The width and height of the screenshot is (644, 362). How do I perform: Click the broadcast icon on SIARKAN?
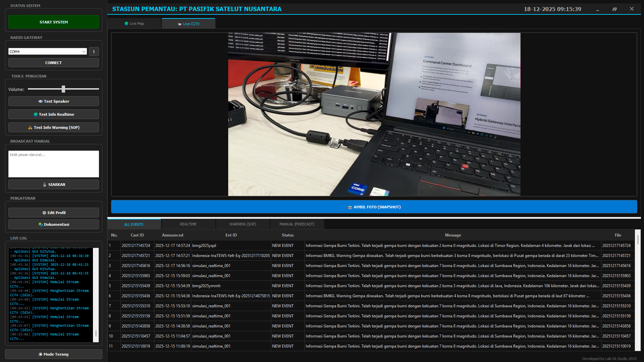tap(45, 185)
